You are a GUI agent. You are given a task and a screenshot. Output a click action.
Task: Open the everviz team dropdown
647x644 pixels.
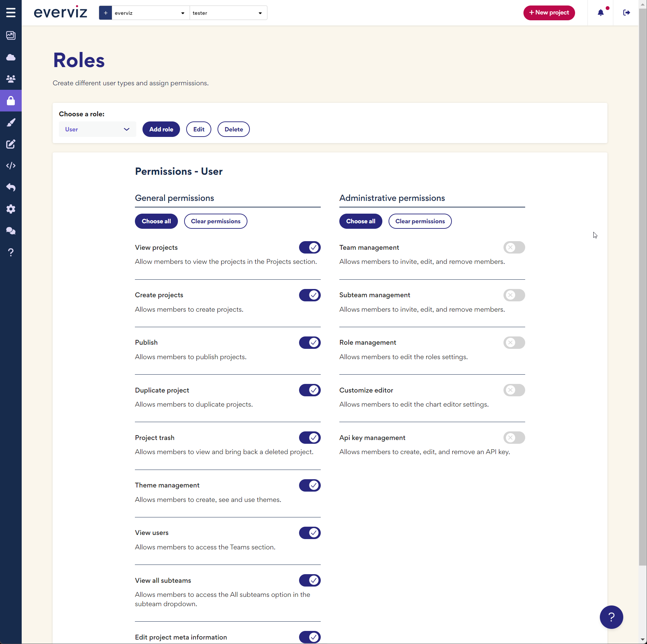(x=150, y=13)
